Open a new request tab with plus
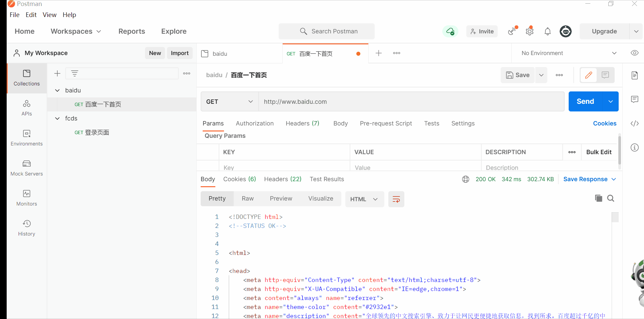Image resolution: width=644 pixels, height=319 pixels. [x=379, y=53]
